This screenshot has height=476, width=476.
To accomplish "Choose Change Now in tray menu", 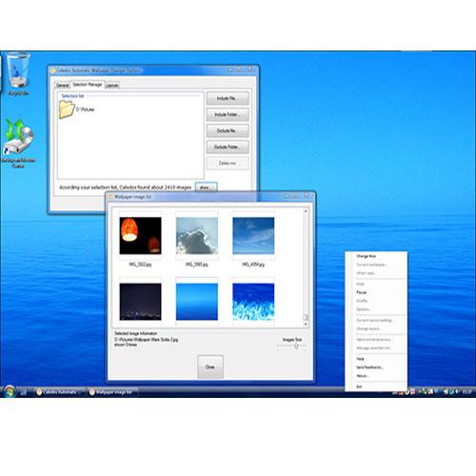I will point(366,256).
